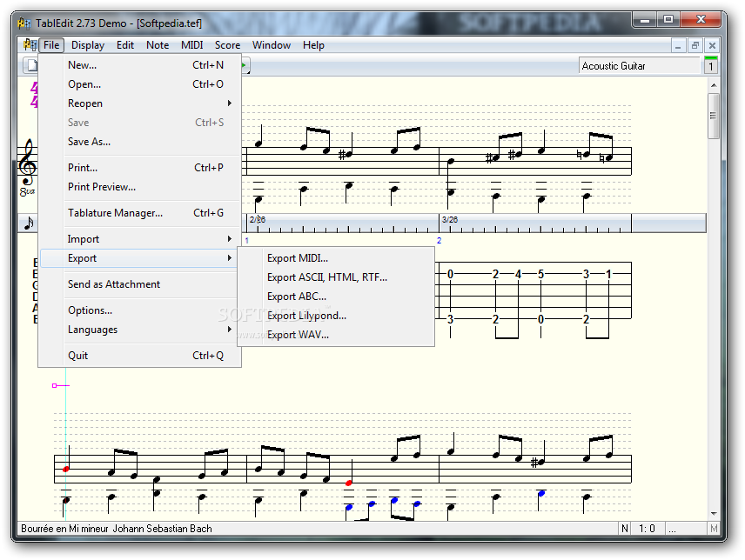
Task: Close the inner Softpedia.tef document
Action: point(712,45)
